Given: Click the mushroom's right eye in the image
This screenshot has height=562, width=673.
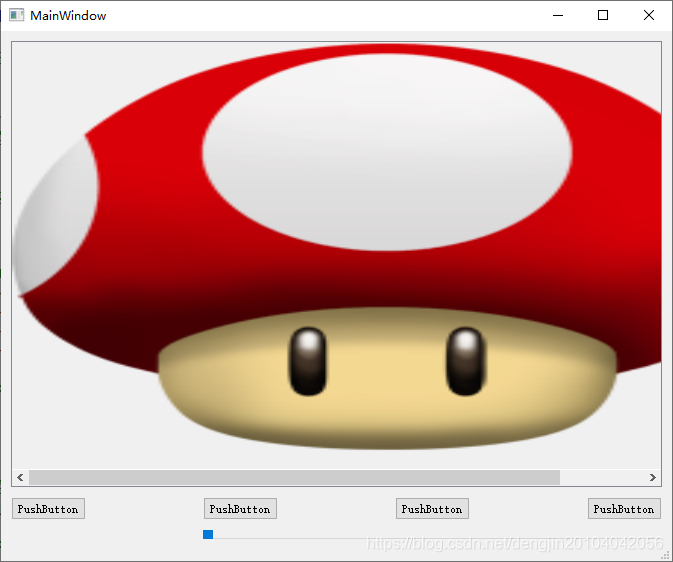Looking at the screenshot, I should pos(466,362).
